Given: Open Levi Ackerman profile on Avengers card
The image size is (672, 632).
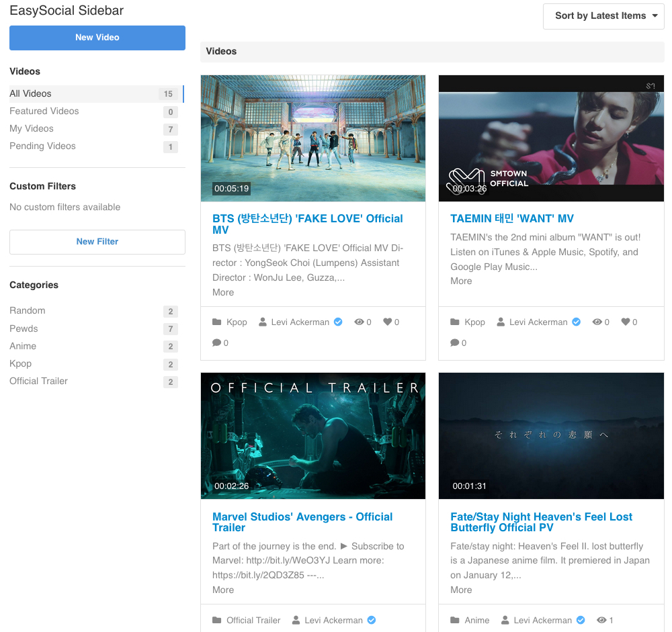Looking at the screenshot, I should point(333,621).
